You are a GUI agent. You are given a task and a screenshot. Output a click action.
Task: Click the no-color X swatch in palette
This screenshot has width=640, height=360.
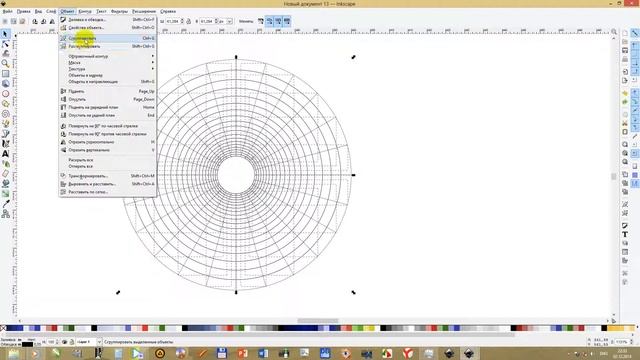point(3,328)
